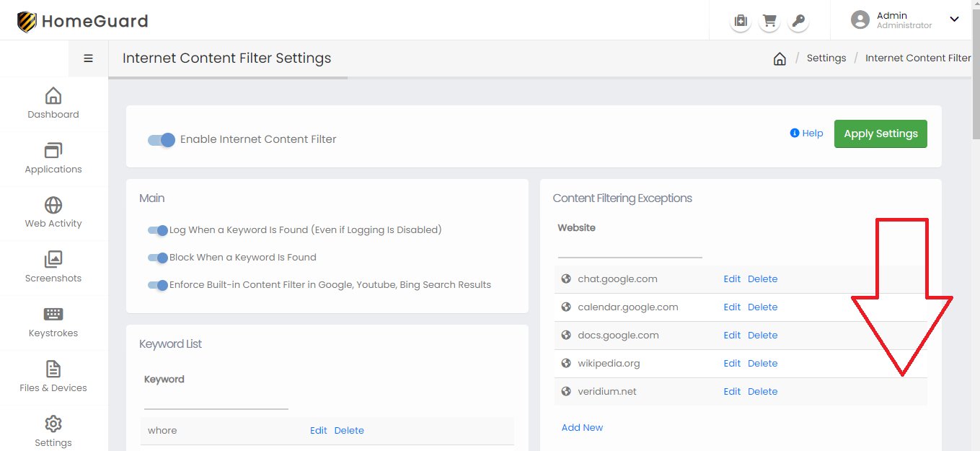Open Settings in the sidebar
Viewport: 980px width, 451px height.
click(53, 432)
